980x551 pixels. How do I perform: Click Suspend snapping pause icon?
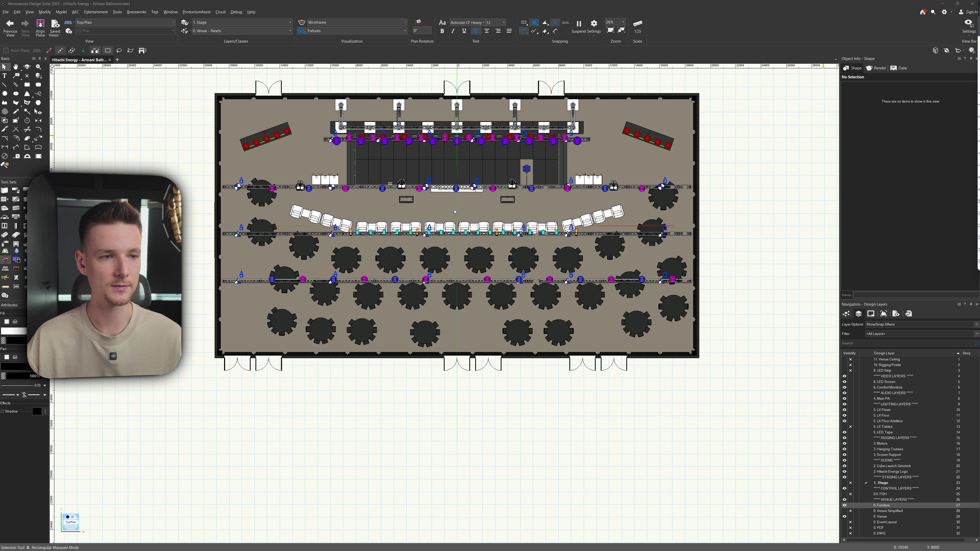(x=579, y=23)
